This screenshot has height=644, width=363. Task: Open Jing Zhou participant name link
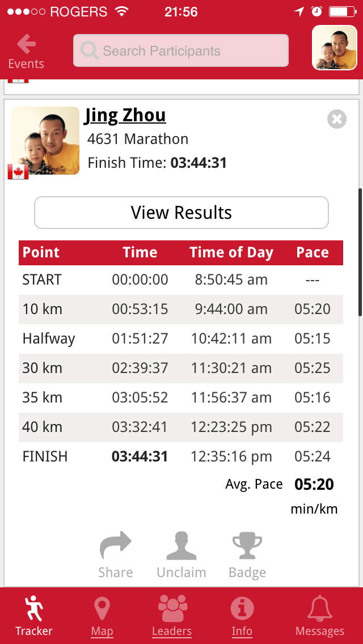pos(125,116)
